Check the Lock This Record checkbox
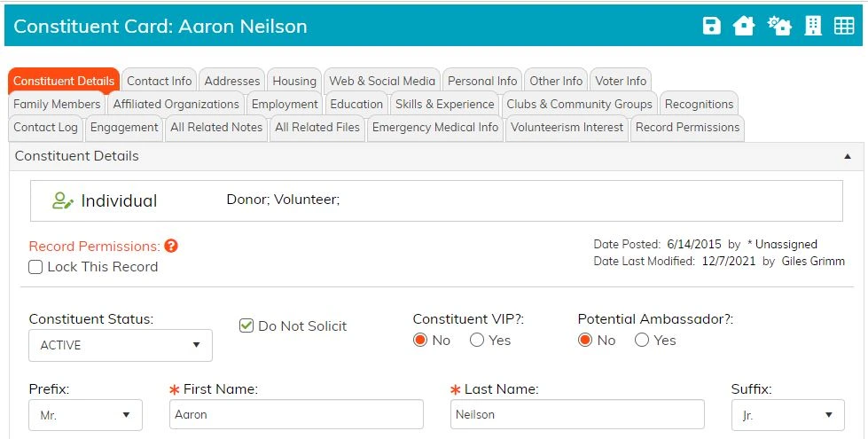The height and width of the screenshot is (439, 868). pyautogui.click(x=35, y=267)
